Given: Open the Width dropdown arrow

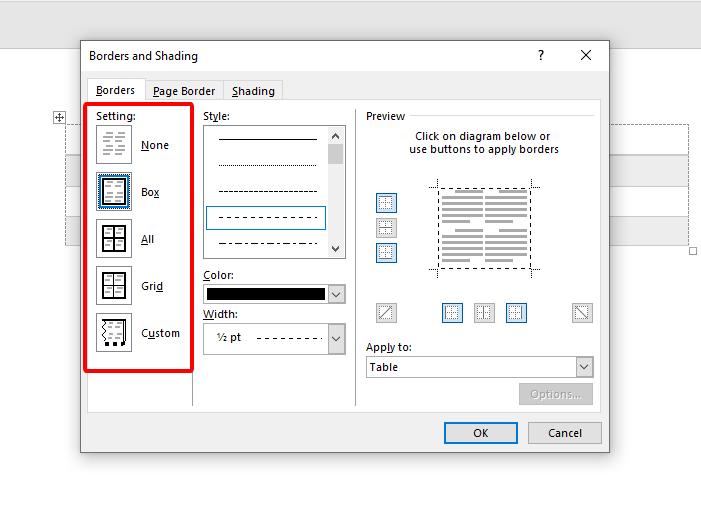Looking at the screenshot, I should [x=337, y=339].
